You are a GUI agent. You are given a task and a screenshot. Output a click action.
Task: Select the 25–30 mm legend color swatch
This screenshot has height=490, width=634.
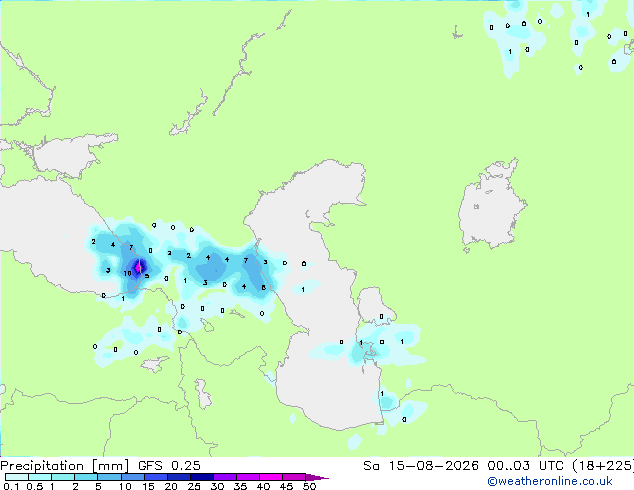click(x=202, y=477)
